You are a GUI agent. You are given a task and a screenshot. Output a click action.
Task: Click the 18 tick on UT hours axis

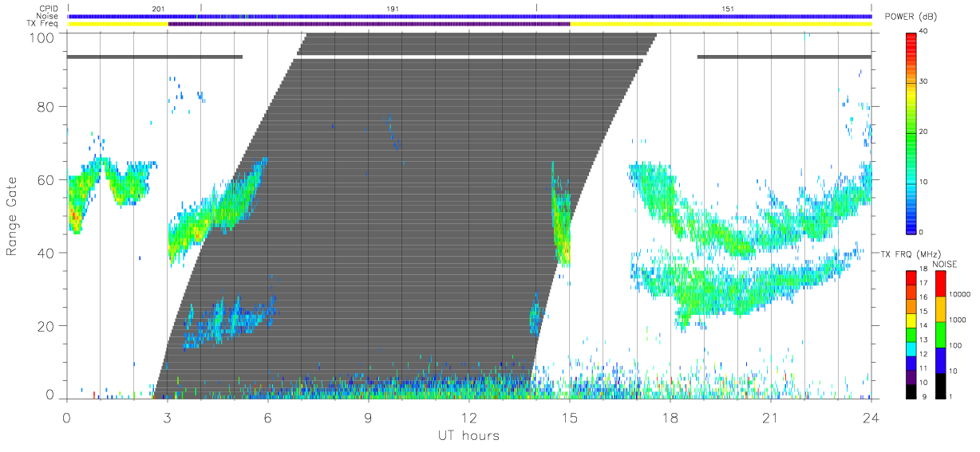point(670,417)
